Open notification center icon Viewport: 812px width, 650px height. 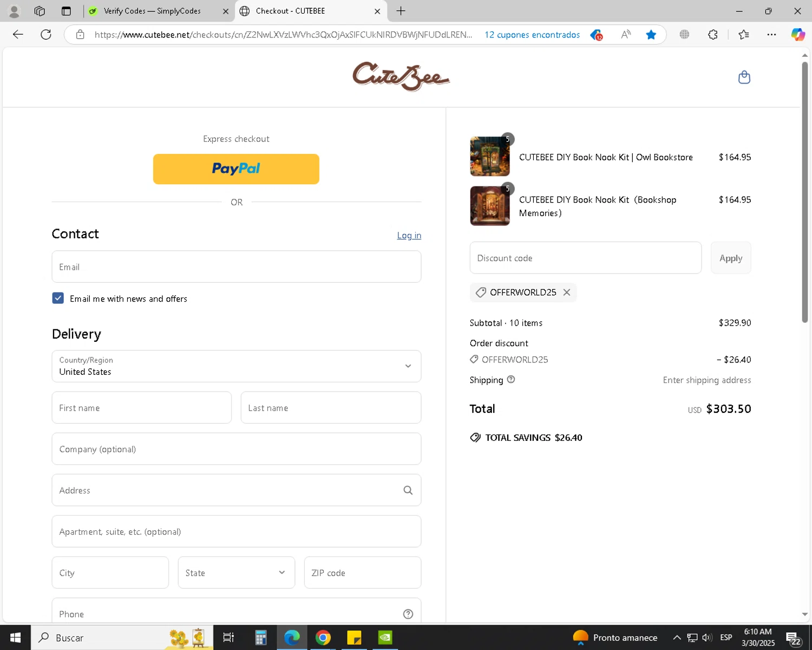pyautogui.click(x=794, y=638)
